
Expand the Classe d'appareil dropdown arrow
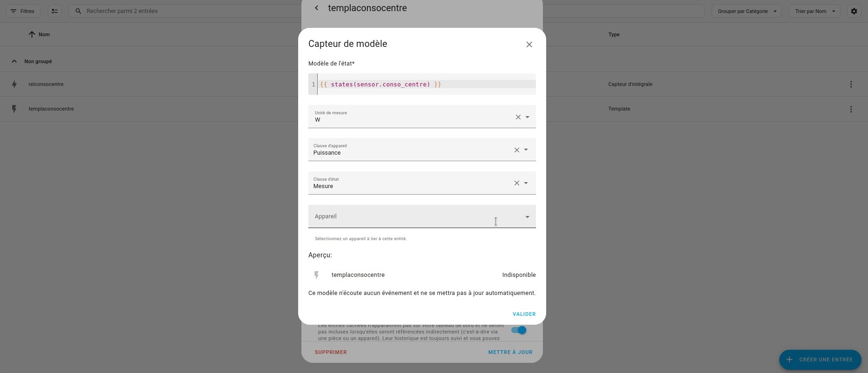pyautogui.click(x=526, y=150)
